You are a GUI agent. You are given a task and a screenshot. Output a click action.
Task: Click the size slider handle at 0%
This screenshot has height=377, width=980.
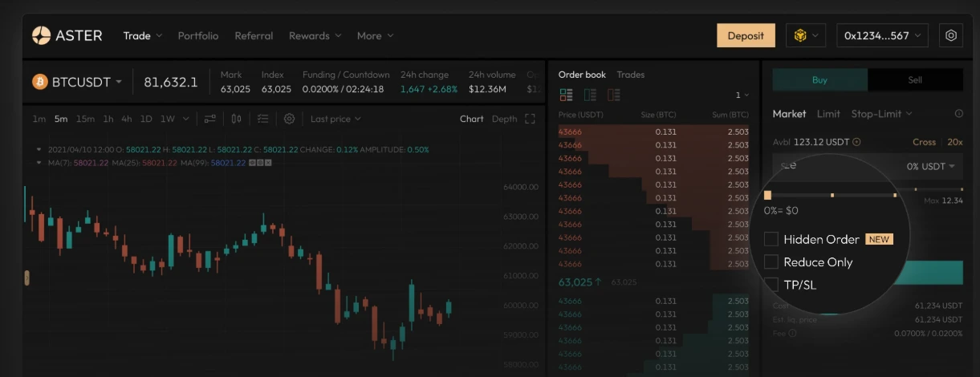pos(768,195)
